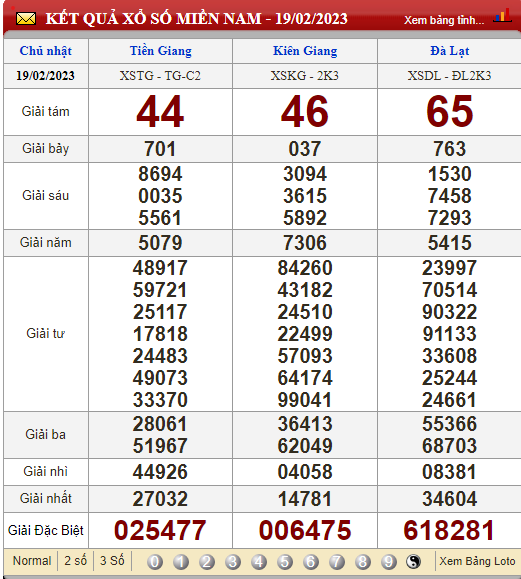
Task: Click Giải nhất number 27032
Action: (x=160, y=499)
